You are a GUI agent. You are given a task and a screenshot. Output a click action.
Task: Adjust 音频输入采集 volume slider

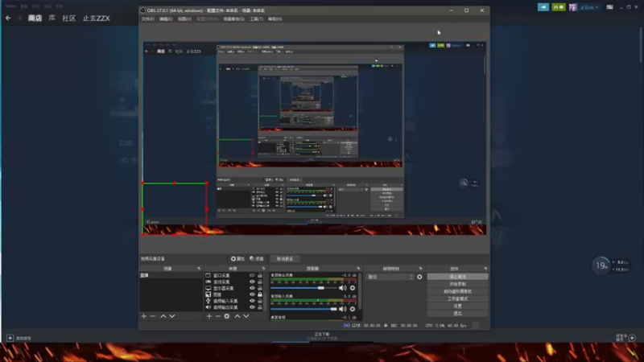303,309
